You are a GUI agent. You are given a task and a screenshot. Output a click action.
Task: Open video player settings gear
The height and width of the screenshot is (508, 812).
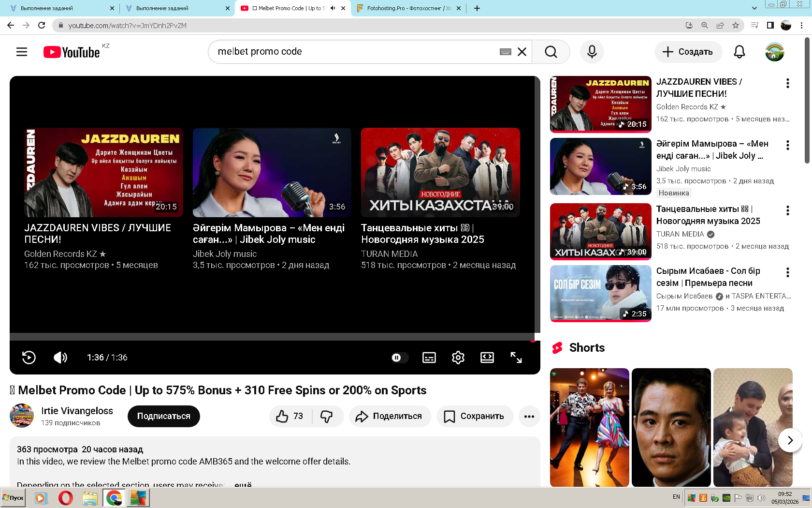coord(458,358)
